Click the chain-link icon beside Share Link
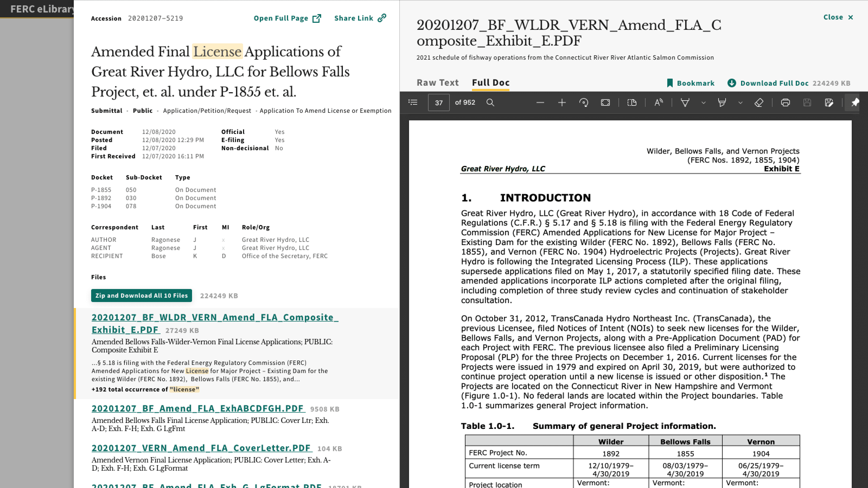 (382, 18)
